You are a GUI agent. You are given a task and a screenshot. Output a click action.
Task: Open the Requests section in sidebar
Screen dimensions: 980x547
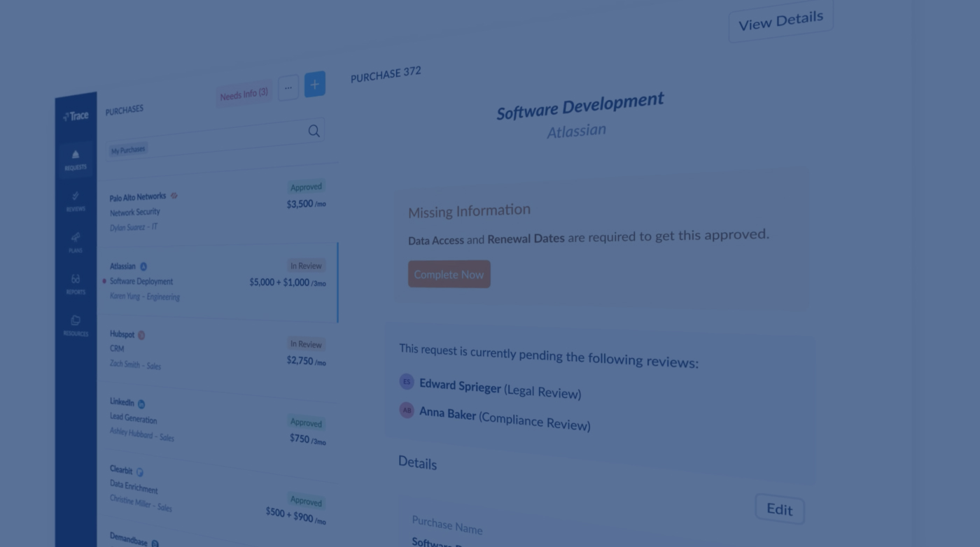(x=76, y=160)
